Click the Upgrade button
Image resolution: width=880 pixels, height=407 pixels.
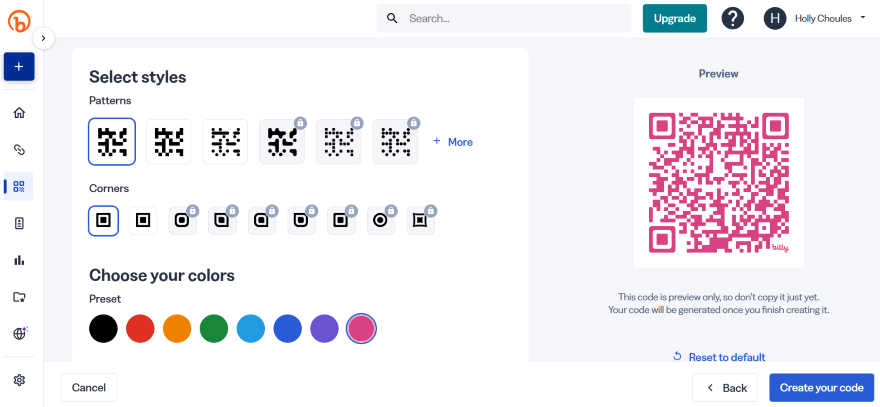pos(675,19)
